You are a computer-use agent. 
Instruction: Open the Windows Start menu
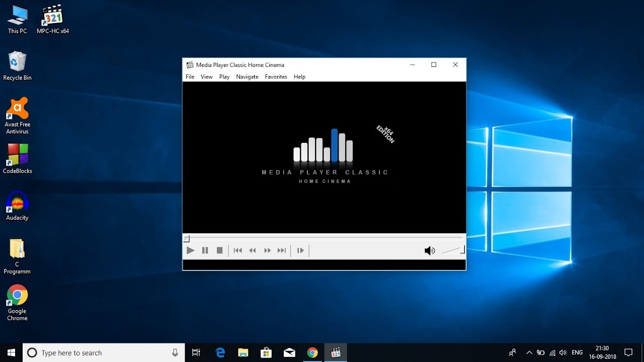coord(11,352)
